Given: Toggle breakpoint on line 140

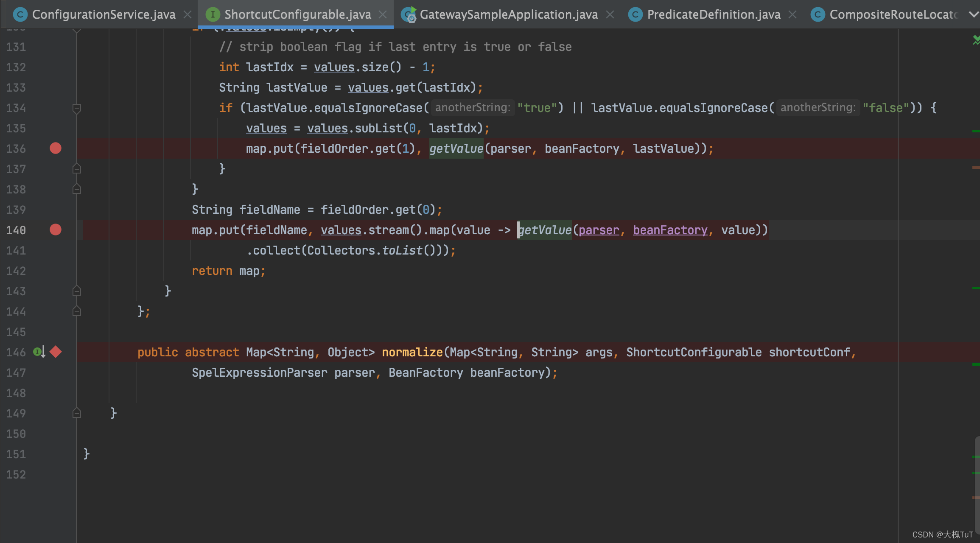Looking at the screenshot, I should click(x=56, y=230).
